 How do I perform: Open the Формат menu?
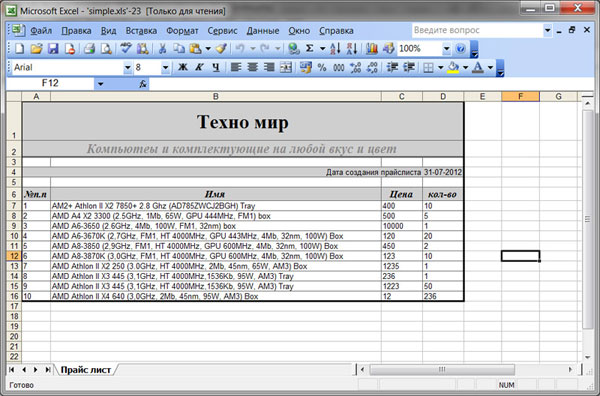pos(182,31)
